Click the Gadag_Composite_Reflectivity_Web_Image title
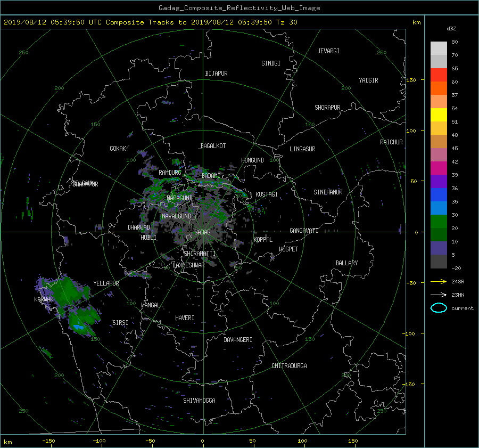Viewport: 479px width, 448px height. tap(239, 8)
